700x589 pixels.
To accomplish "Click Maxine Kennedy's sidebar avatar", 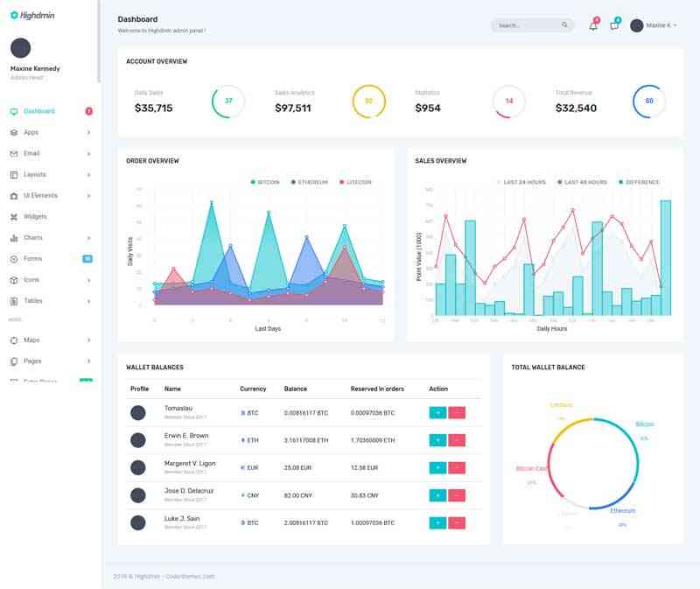I will coord(20,48).
